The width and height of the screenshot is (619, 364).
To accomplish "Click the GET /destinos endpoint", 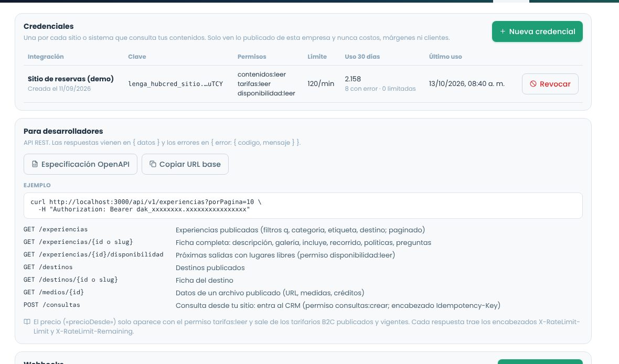I will click(x=48, y=267).
